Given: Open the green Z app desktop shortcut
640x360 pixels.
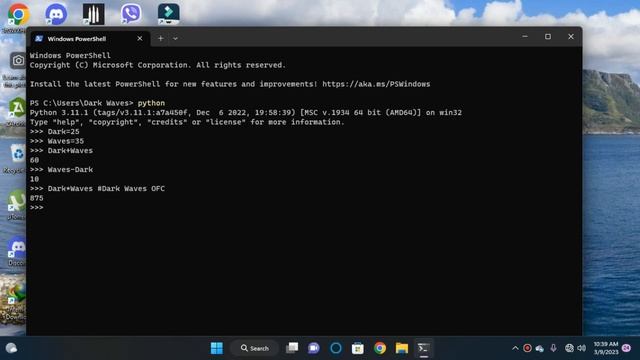Looking at the screenshot, I should (x=18, y=108).
